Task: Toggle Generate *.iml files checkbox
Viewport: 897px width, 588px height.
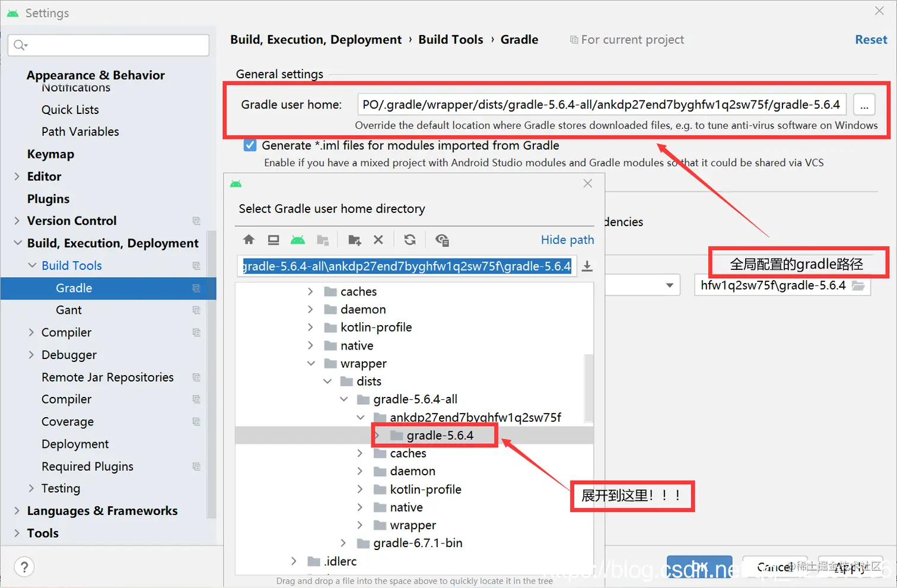Action: (x=250, y=145)
